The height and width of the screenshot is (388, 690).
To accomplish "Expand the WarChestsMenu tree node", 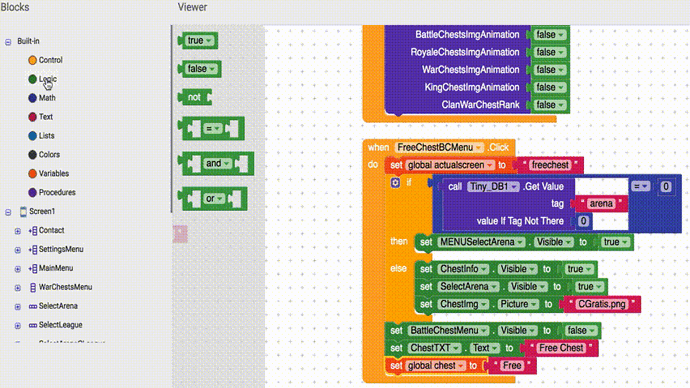I will (x=18, y=288).
